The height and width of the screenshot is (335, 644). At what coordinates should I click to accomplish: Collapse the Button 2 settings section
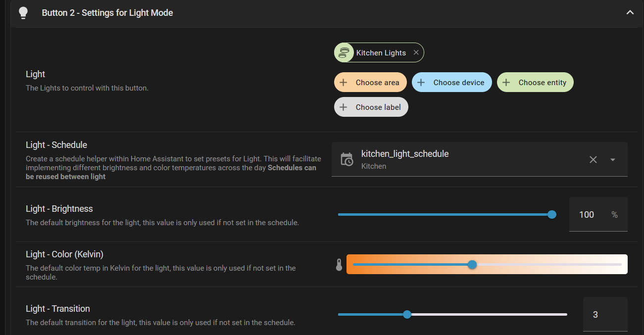pos(630,13)
